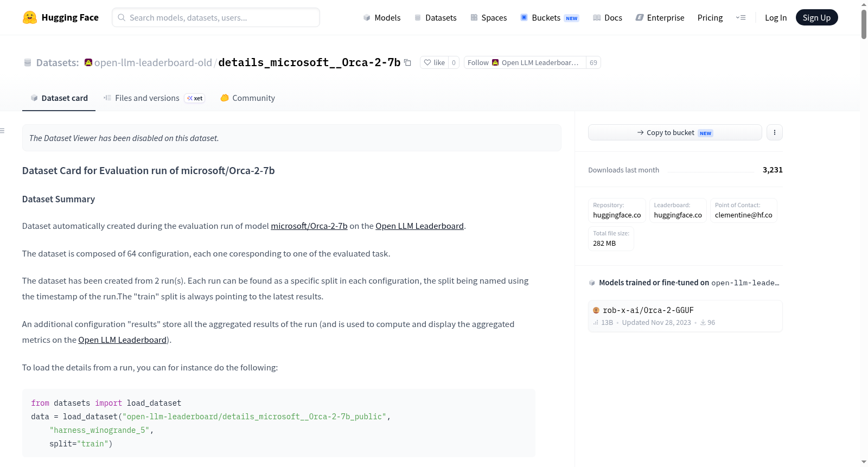Click the Sign Up button
The width and height of the screenshot is (868, 467).
click(x=816, y=18)
